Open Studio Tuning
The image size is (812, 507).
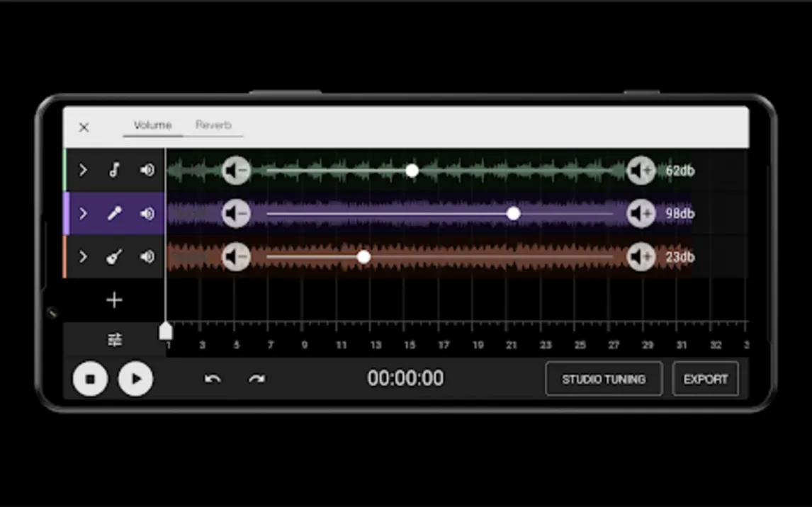tap(604, 379)
